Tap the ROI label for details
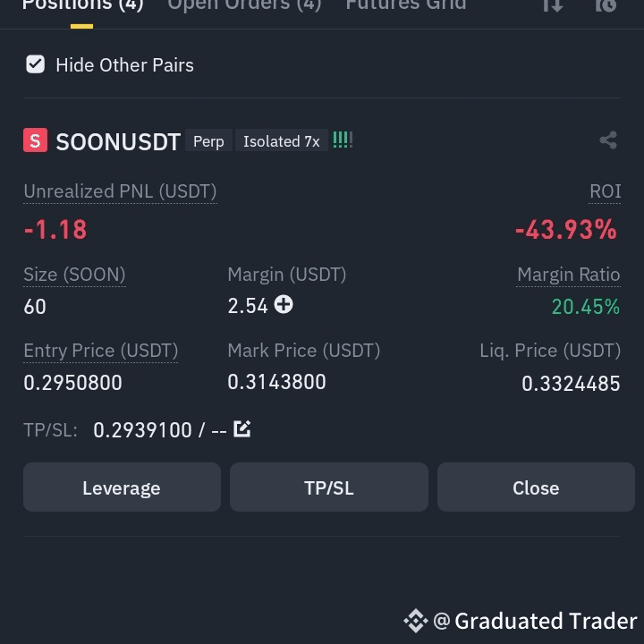Image resolution: width=644 pixels, height=644 pixels. coord(605,191)
